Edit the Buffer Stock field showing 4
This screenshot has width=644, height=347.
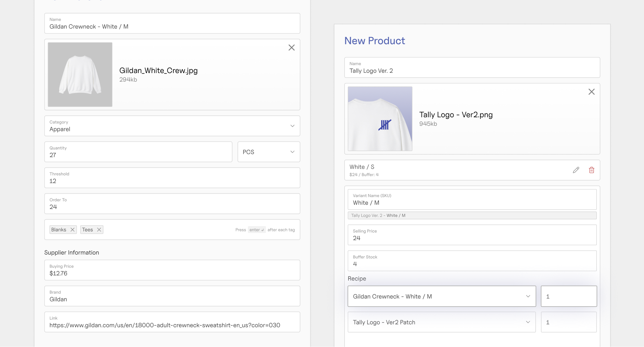[x=472, y=264]
